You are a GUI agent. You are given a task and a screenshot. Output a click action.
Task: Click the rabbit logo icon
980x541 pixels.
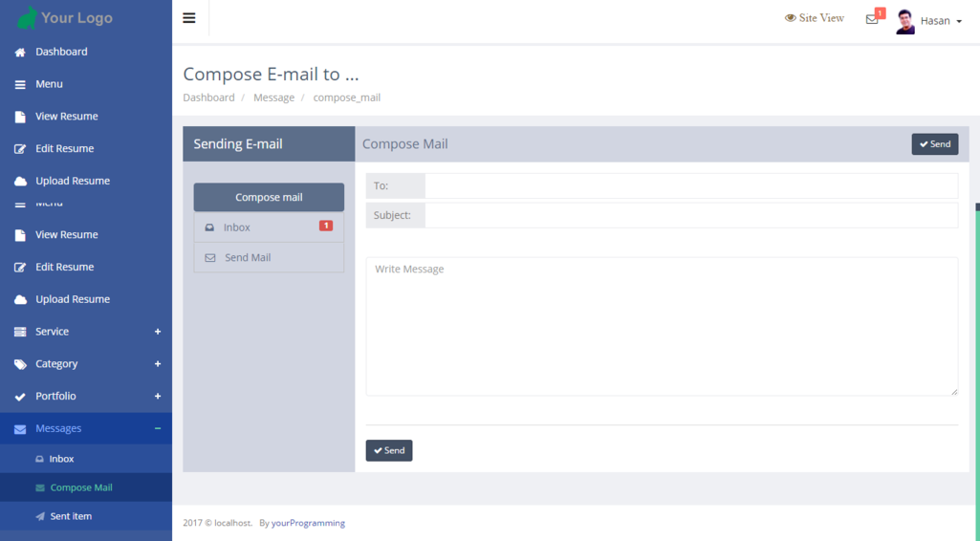(x=27, y=17)
